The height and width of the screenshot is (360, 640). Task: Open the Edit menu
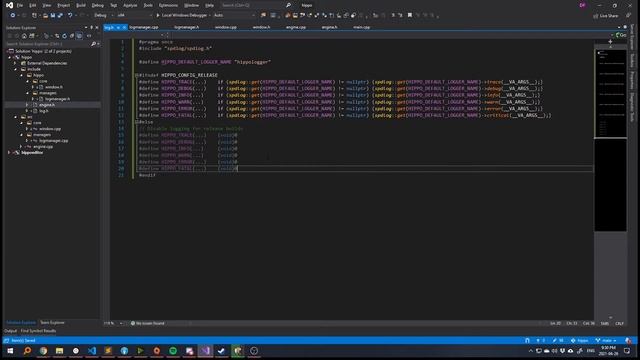pyautogui.click(x=33, y=5)
